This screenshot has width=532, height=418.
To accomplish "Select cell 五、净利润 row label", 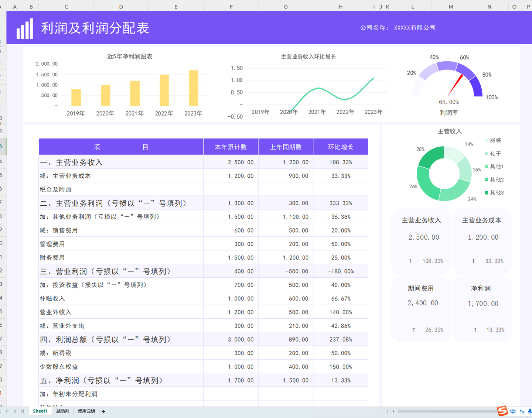I will pyautogui.click(x=121, y=380).
